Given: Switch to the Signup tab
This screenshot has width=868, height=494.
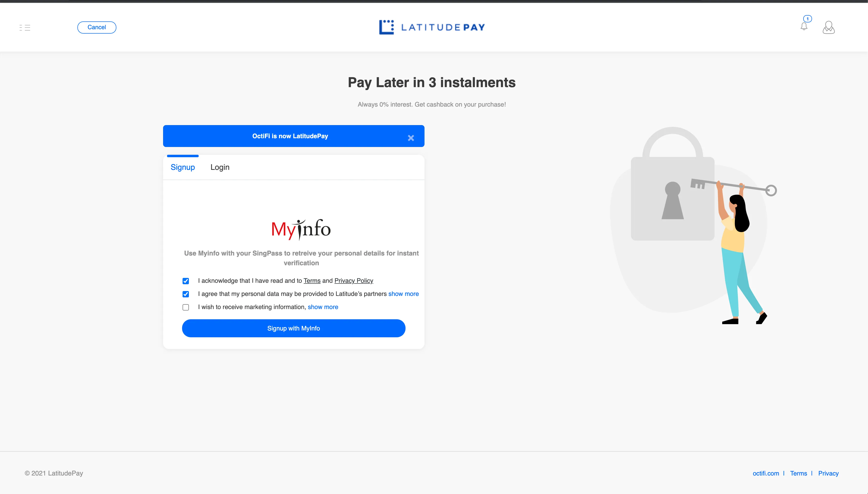Looking at the screenshot, I should (x=183, y=167).
